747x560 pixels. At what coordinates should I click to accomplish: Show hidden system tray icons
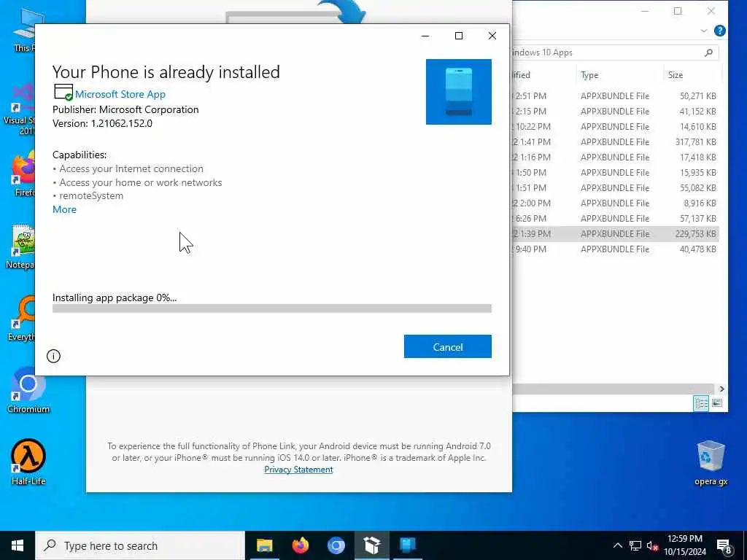[x=617, y=545]
